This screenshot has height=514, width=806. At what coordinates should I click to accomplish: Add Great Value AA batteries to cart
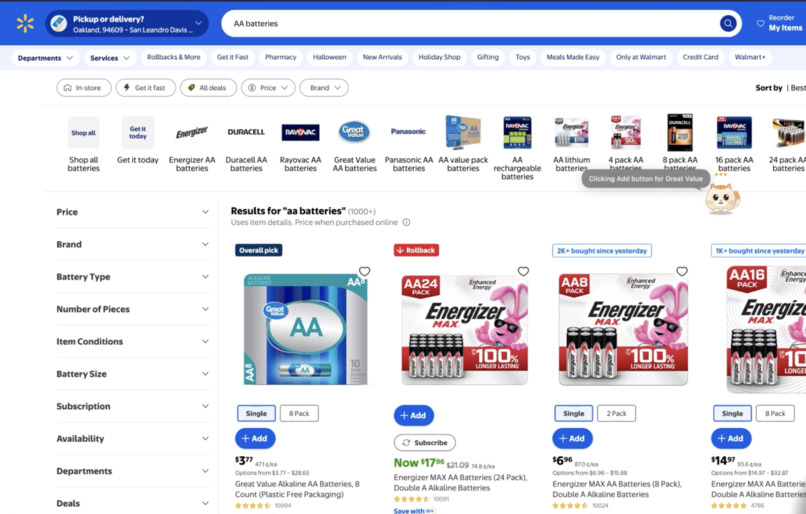coord(255,438)
